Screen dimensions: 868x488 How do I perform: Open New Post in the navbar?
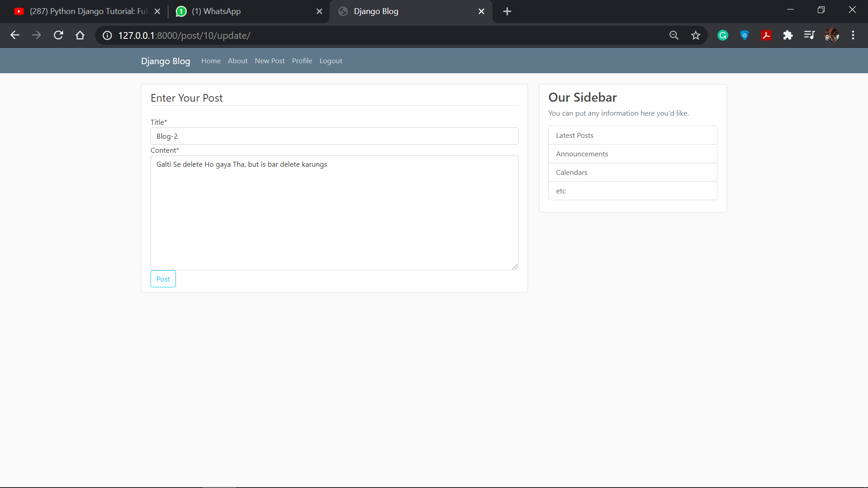(269, 61)
